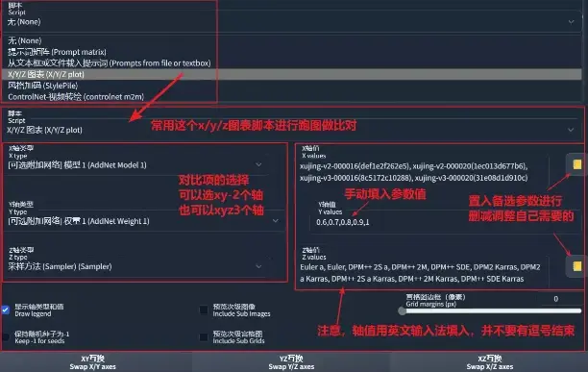This screenshot has width=588, height=372.
Task: Open the X type dropdown (AddNet Model 1)
Action: [x=136, y=165]
